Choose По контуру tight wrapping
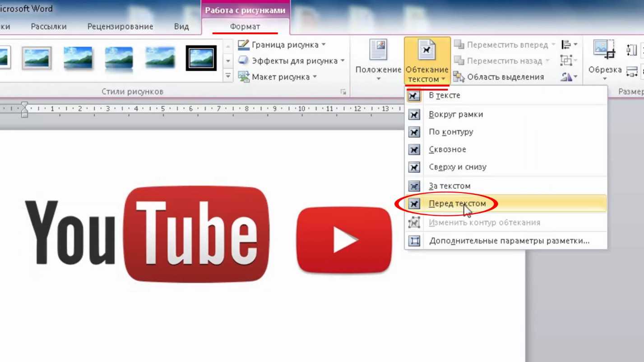This screenshot has width=644, height=362. point(505,132)
